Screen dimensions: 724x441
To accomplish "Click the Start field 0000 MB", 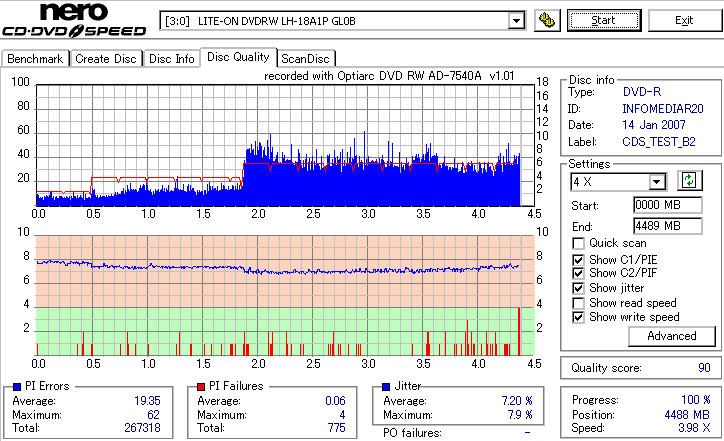I will 668,205.
